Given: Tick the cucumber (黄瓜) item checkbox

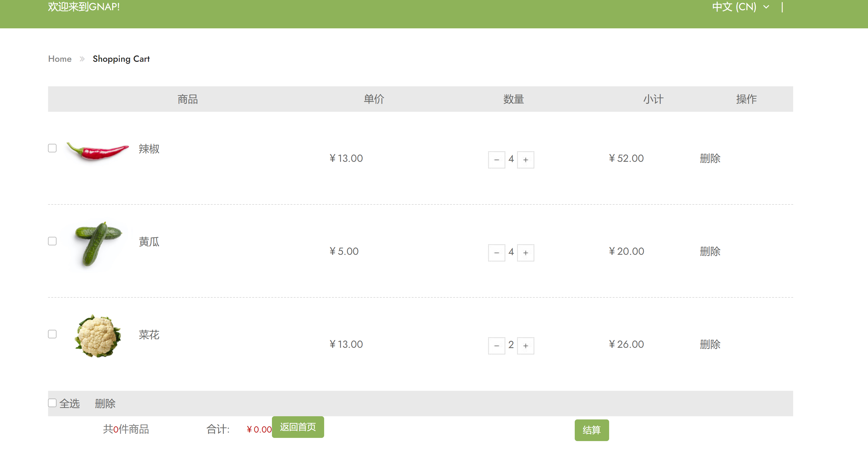Looking at the screenshot, I should 52,241.
